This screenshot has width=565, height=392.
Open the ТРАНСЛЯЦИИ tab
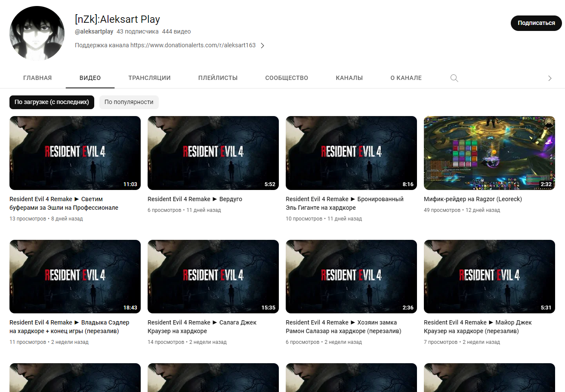click(x=149, y=78)
